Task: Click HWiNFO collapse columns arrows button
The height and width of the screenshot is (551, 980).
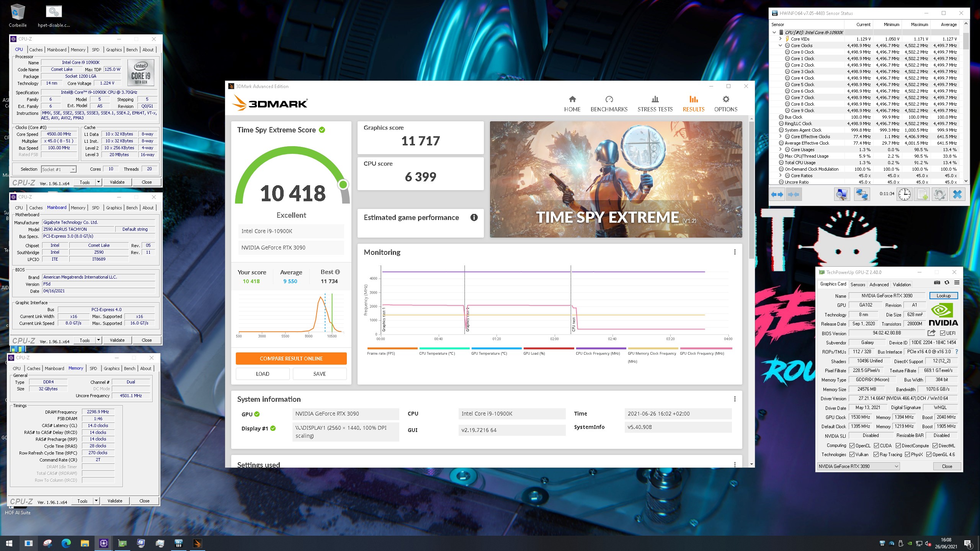Action: coord(794,194)
